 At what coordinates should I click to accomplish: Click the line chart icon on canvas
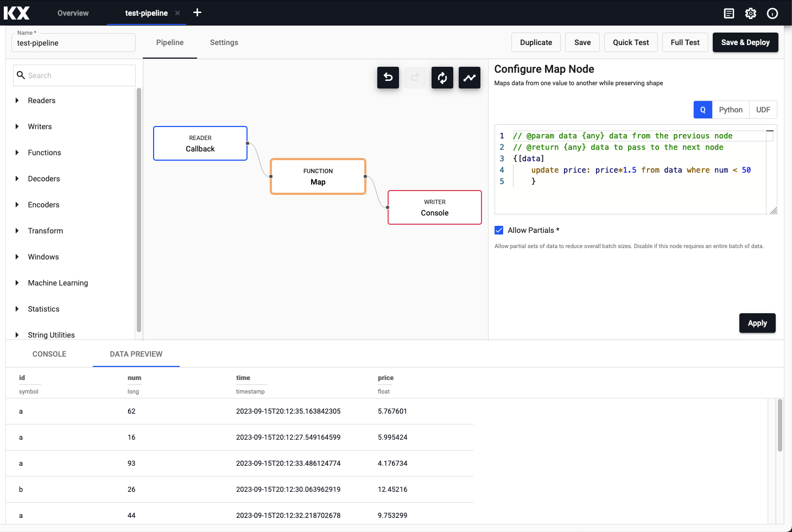(x=470, y=78)
